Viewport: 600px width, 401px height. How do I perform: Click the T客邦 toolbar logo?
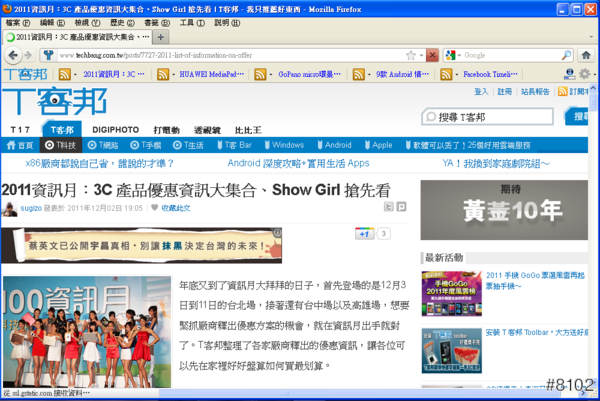click(x=26, y=74)
